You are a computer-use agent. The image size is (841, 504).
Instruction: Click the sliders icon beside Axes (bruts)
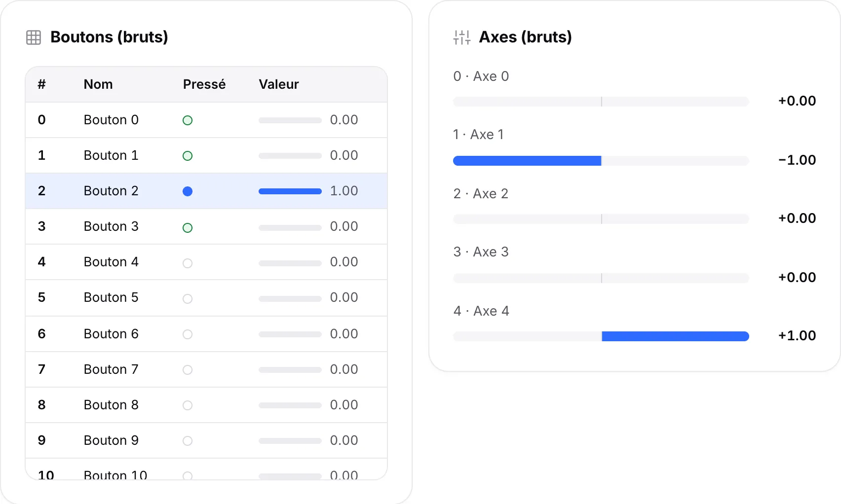[x=462, y=37]
